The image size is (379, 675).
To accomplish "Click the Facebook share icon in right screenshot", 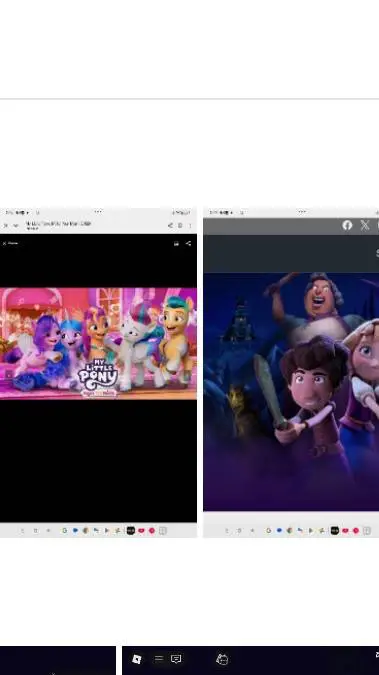I will (347, 225).
